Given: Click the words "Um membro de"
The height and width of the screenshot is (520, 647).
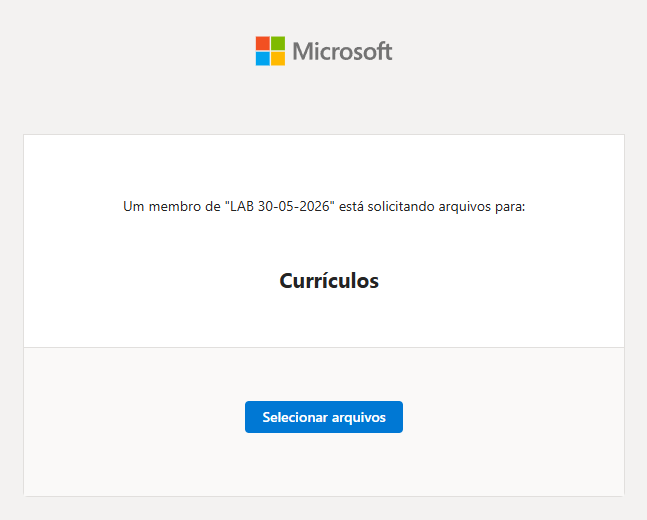Looking at the screenshot, I should 172,206.
